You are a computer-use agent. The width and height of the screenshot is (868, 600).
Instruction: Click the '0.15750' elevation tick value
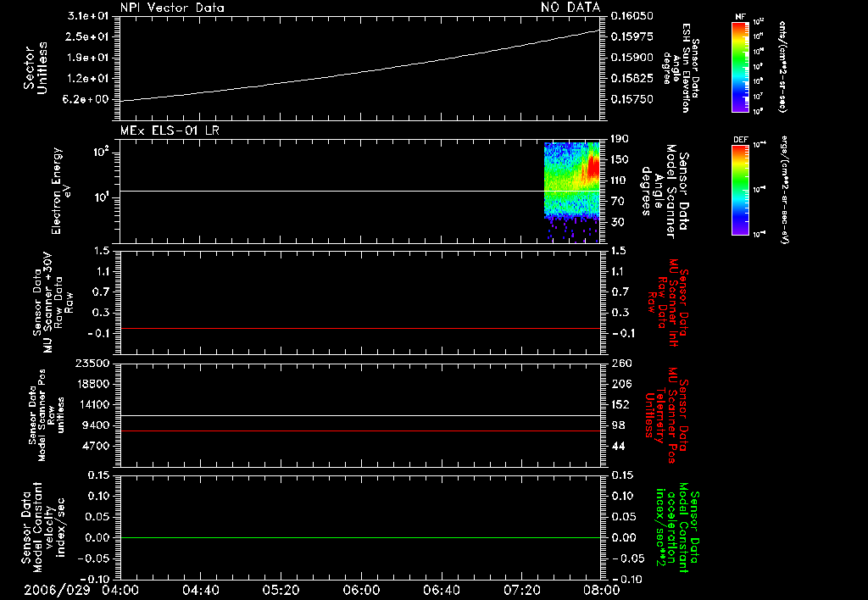point(632,100)
